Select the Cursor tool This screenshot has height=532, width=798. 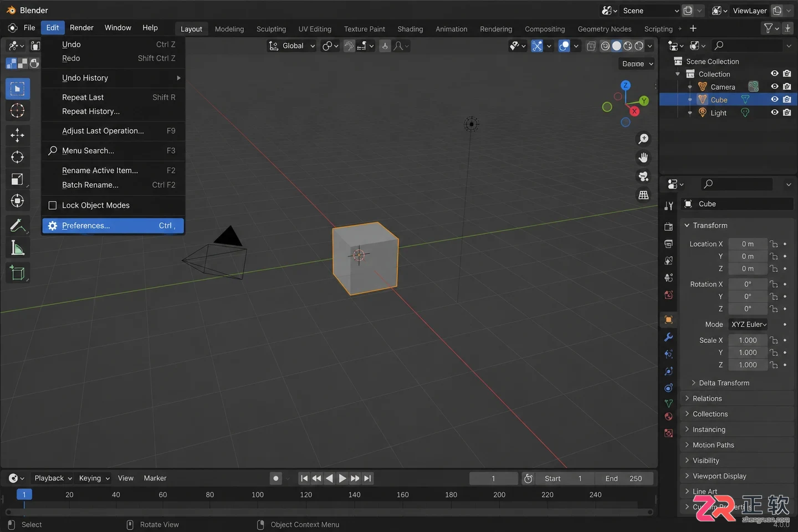click(x=17, y=111)
